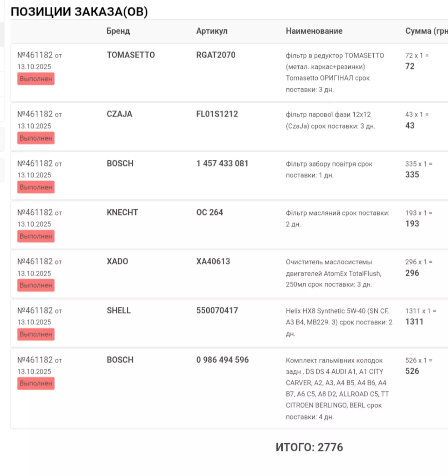
Task: Click the TOMASETTO brand name
Action: (131, 55)
